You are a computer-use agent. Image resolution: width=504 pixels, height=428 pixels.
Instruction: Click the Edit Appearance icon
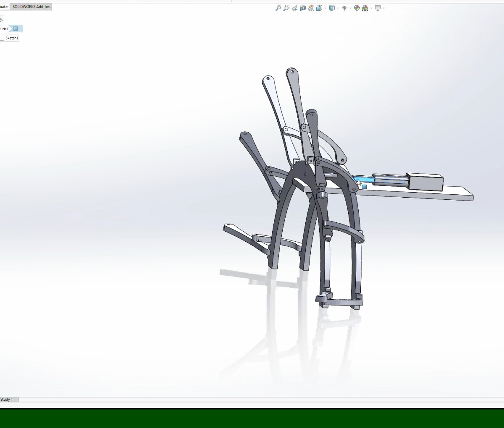click(357, 8)
